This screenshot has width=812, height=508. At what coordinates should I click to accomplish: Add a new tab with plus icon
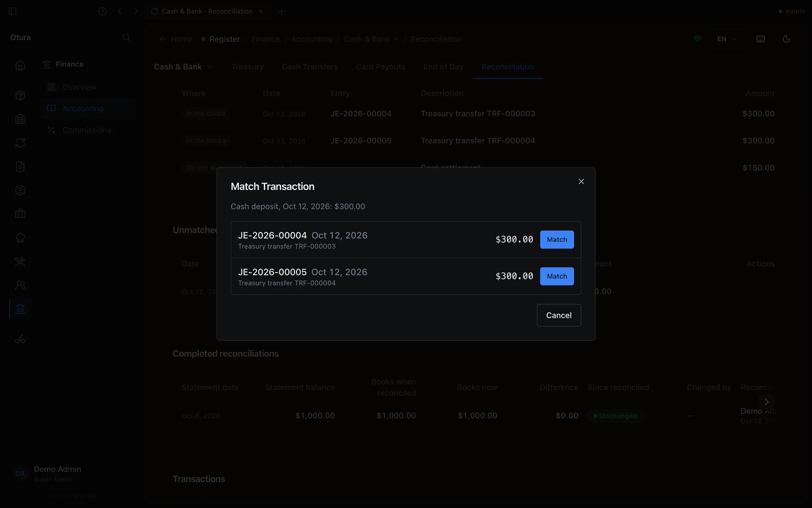281,11
